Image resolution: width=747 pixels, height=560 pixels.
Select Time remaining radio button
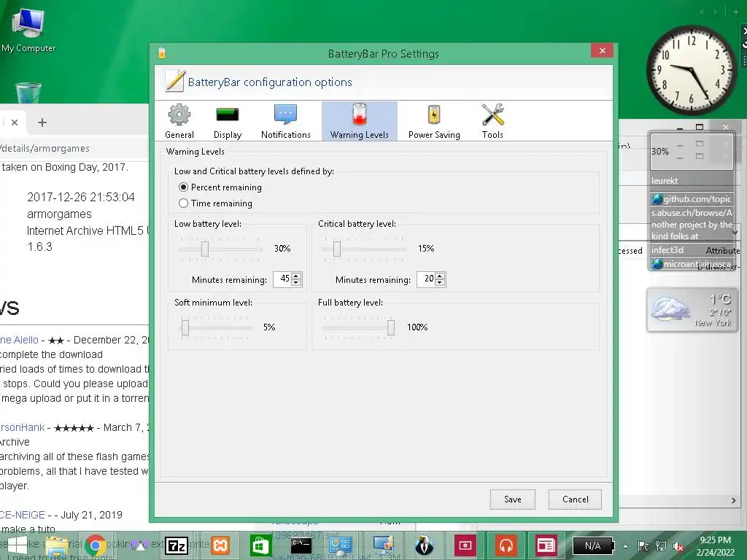[183, 203]
